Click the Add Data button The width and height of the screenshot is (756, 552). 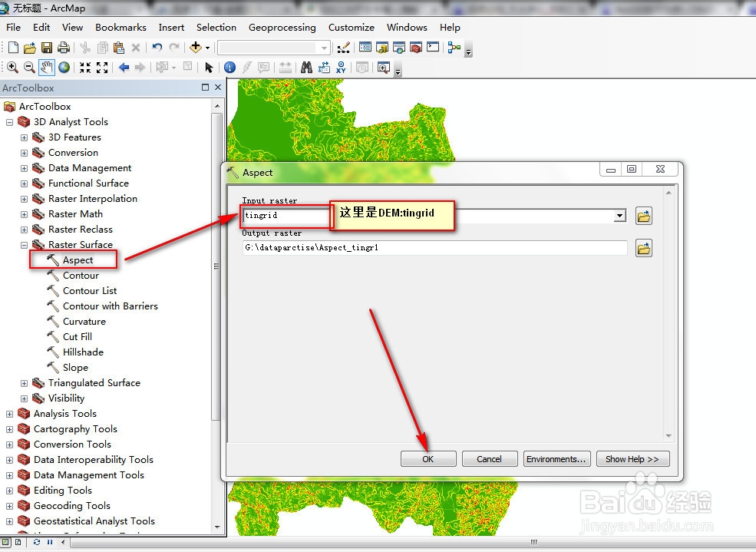pyautogui.click(x=196, y=48)
